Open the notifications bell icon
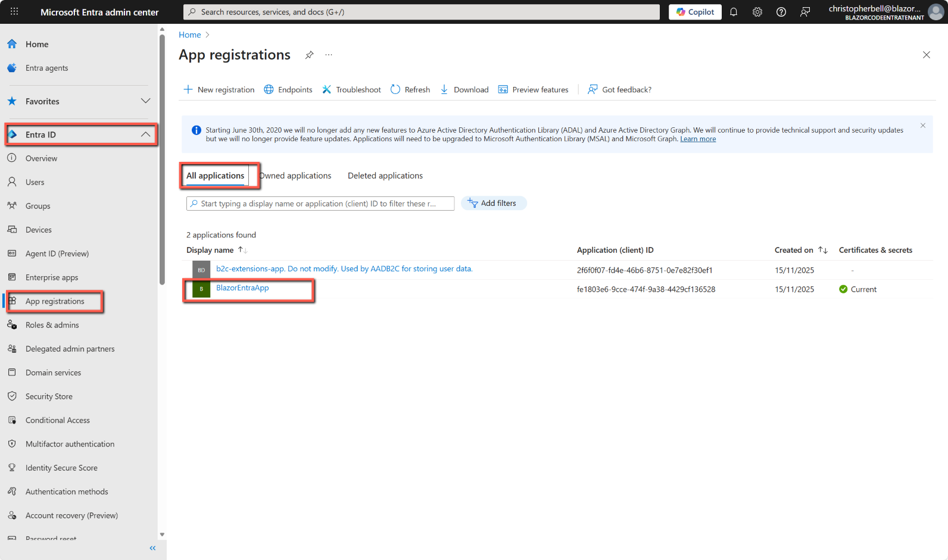This screenshot has height=560, width=948. tap(734, 12)
